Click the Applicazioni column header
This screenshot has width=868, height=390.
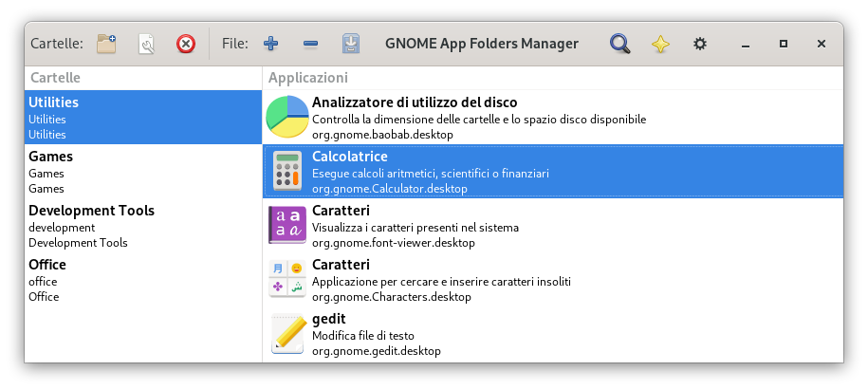click(x=553, y=78)
